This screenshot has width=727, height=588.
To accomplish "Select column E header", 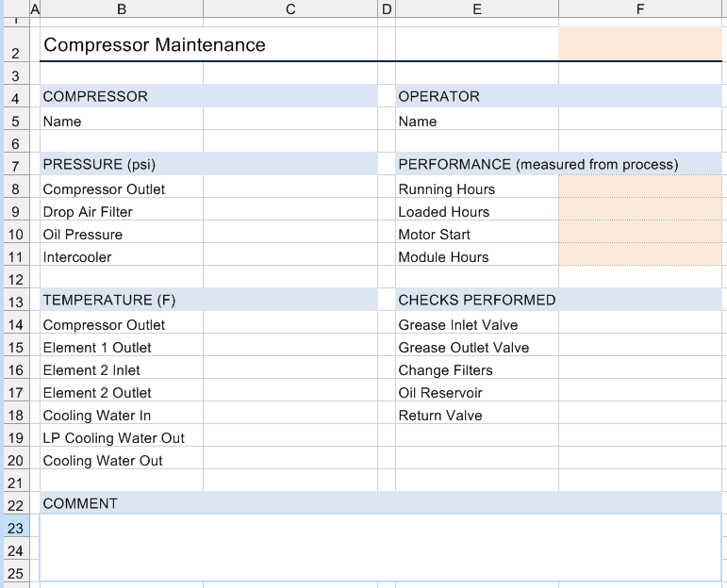I will tap(477, 8).
